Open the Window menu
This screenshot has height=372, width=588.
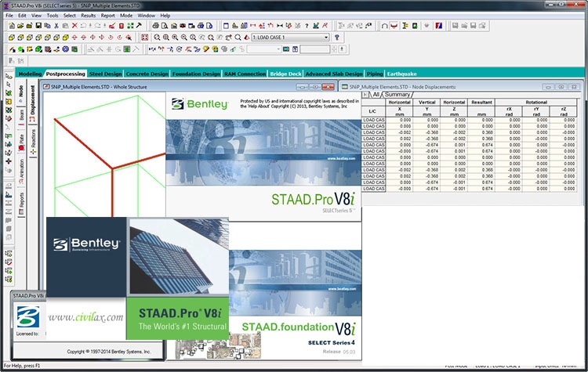[x=147, y=16]
